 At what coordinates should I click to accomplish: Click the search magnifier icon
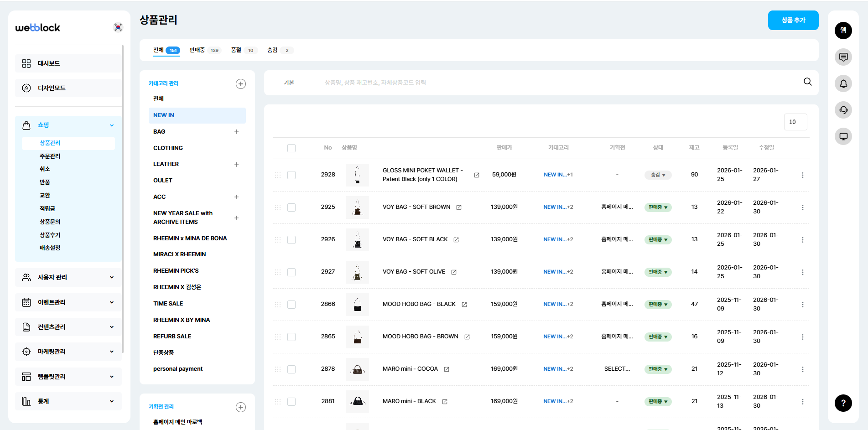(x=807, y=82)
